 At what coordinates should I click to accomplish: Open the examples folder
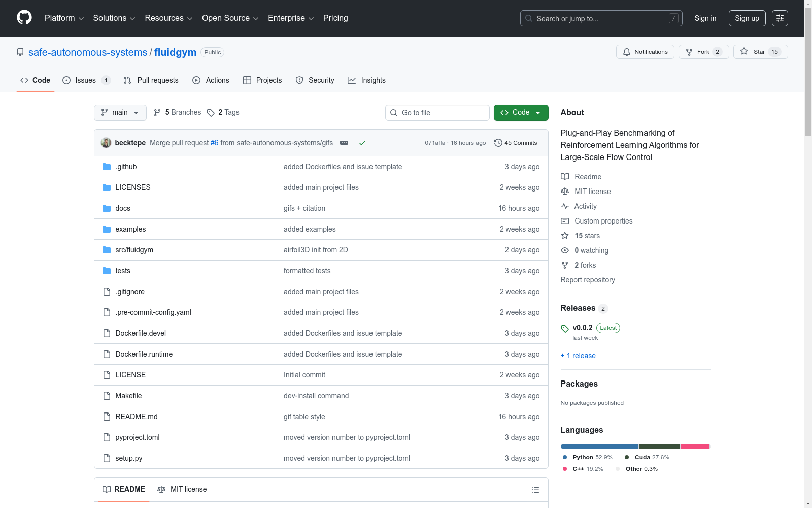[x=130, y=229]
